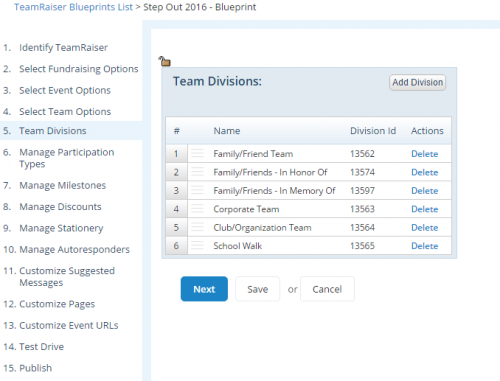Click the drag handle next to School Walk
The height and width of the screenshot is (381, 500).
(x=197, y=246)
